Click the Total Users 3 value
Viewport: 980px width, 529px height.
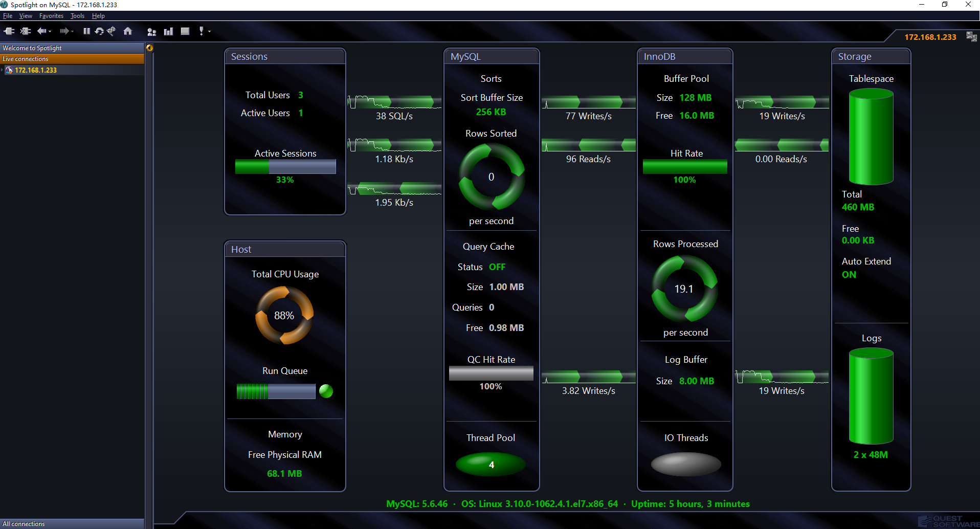pos(301,95)
